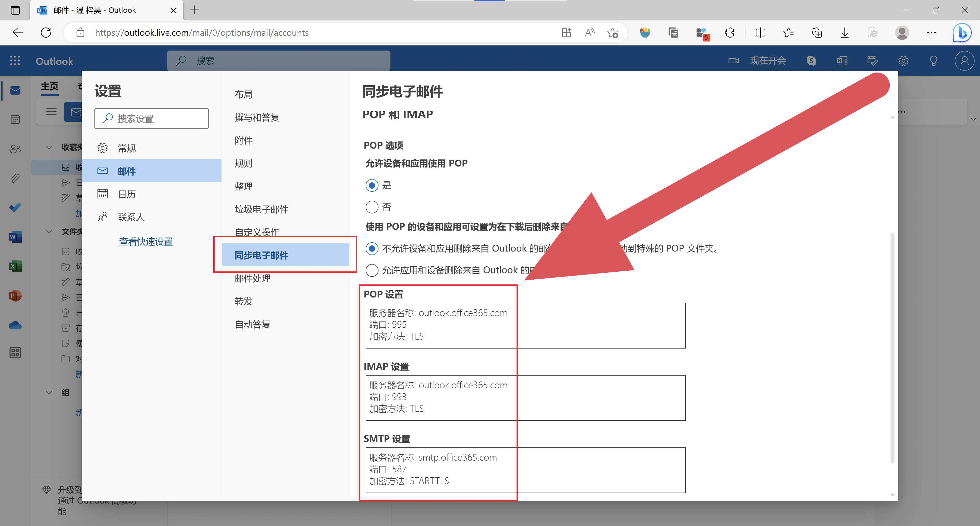Open OneDrive cloud icon in sidebar
Image resolution: width=980 pixels, height=526 pixels.
click(x=15, y=325)
